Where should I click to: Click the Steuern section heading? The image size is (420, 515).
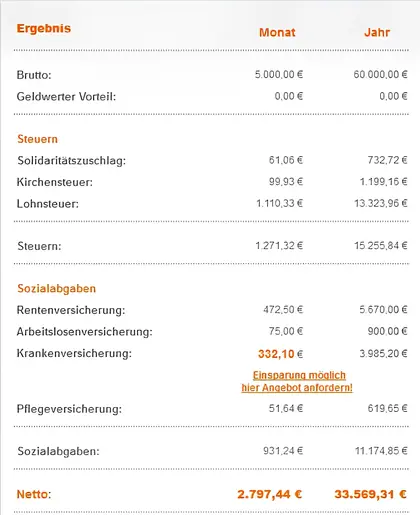[37, 139]
